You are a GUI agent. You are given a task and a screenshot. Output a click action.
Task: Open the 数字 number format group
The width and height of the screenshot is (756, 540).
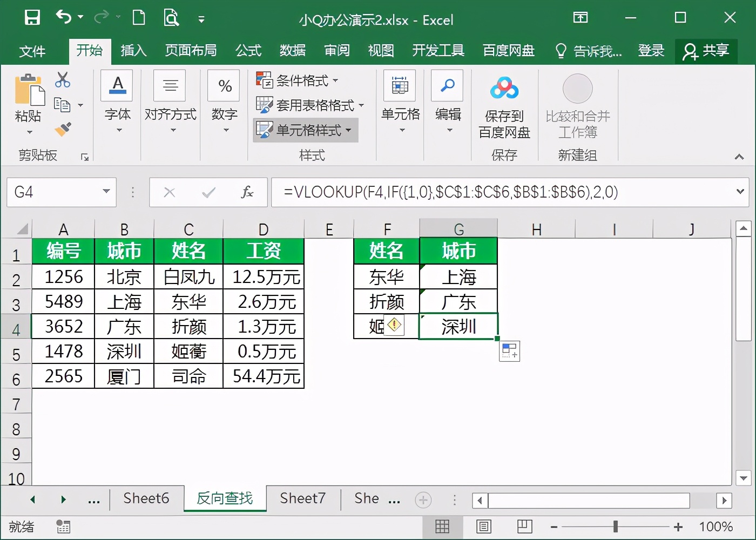pos(225,103)
